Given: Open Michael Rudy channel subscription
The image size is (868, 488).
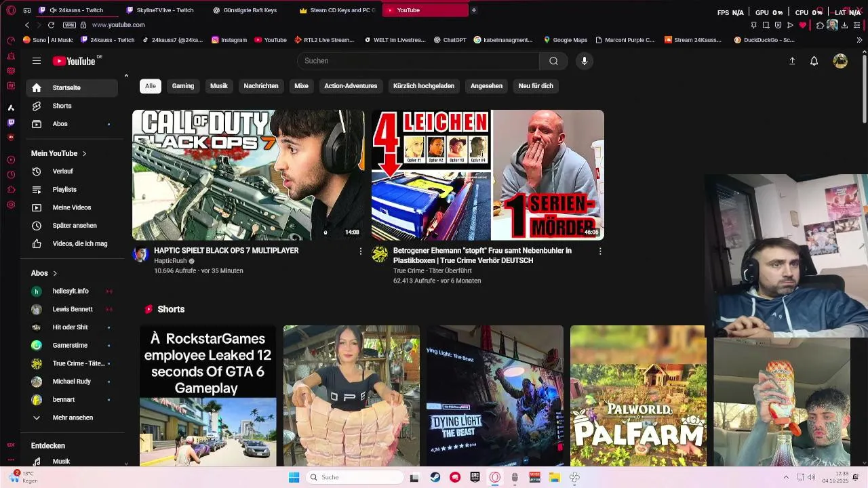Looking at the screenshot, I should tap(72, 382).
